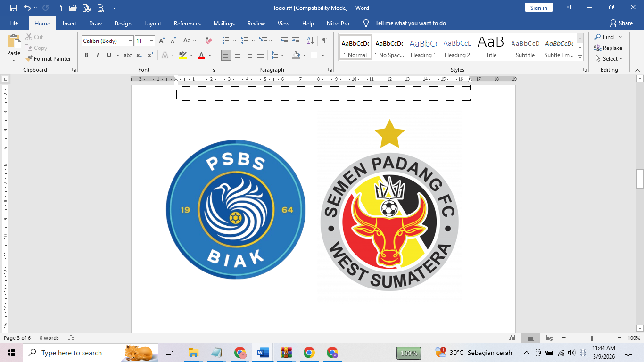Click the Save icon in quick access toolbar
Screen dimensions: 644x362
[13, 8]
